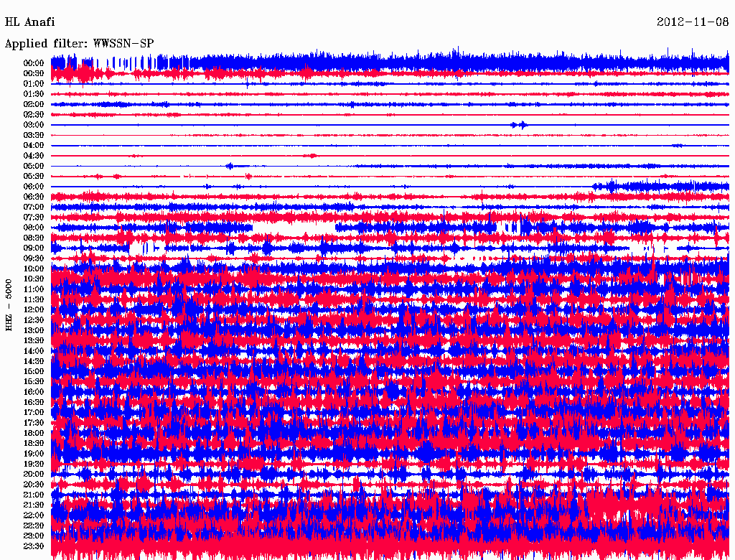Screen dimensions: 735x560
Task: Select the 10:30 time label
Action: pyautogui.click(x=33, y=279)
